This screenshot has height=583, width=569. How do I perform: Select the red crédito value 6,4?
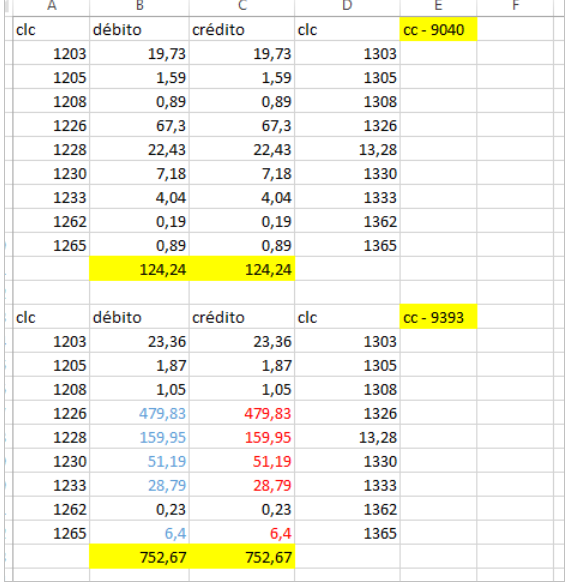(242, 533)
